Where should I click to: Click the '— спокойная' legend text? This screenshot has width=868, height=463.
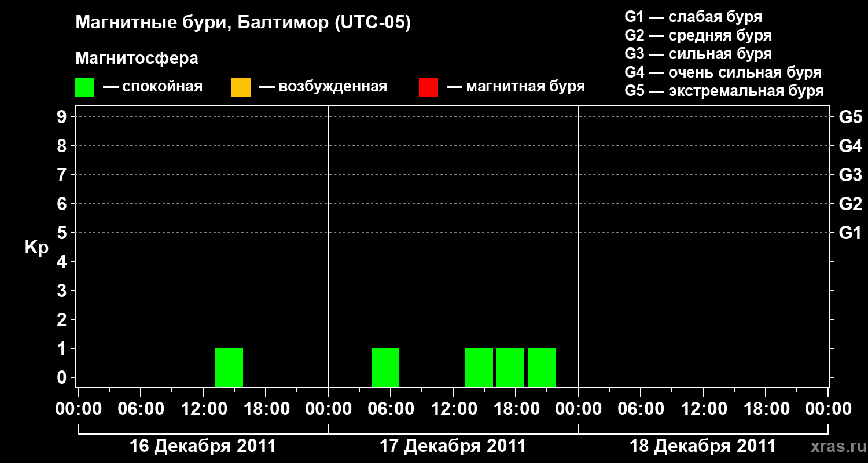(153, 87)
